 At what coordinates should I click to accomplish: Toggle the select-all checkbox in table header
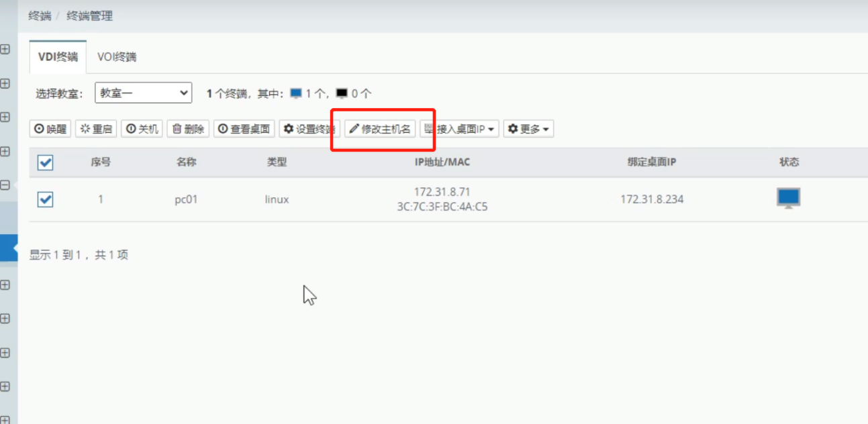pos(45,162)
